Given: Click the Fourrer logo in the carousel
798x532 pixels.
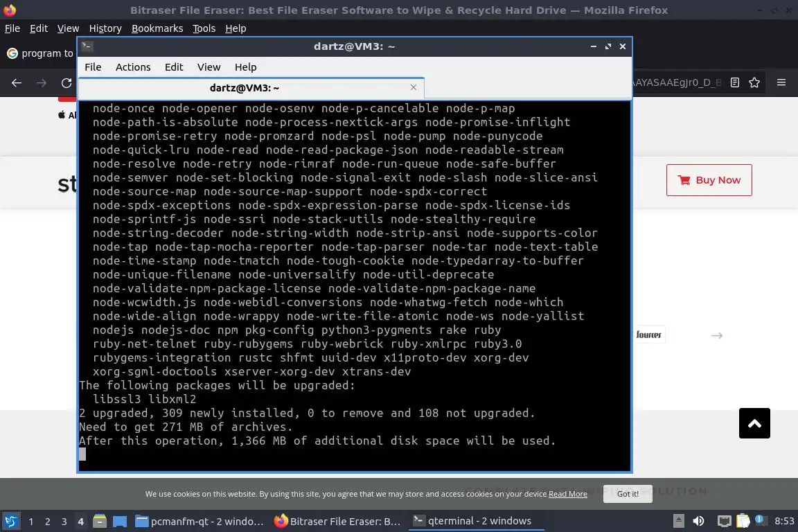Looking at the screenshot, I should (648, 335).
